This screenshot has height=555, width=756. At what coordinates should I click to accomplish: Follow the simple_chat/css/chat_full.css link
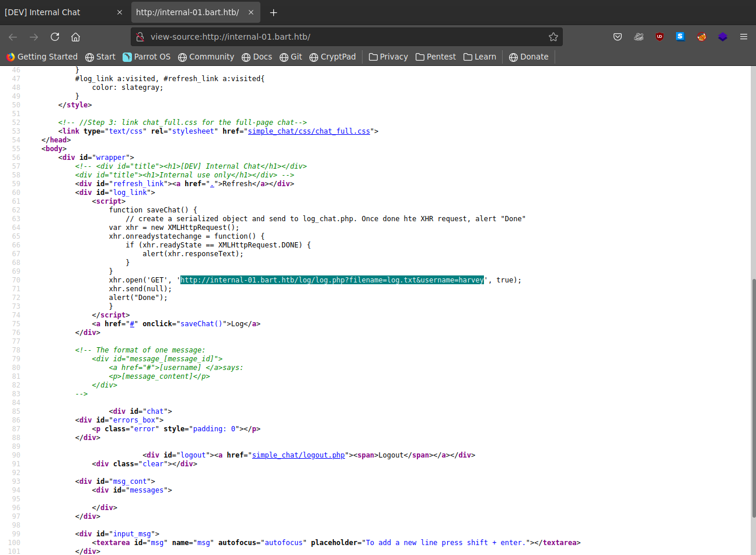(x=309, y=131)
